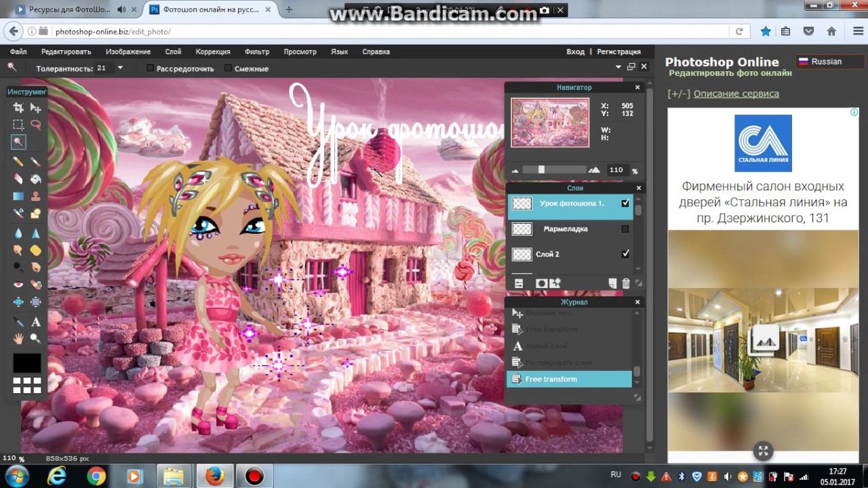Select the Dodge tool
The height and width of the screenshot is (488, 868).
(x=18, y=267)
